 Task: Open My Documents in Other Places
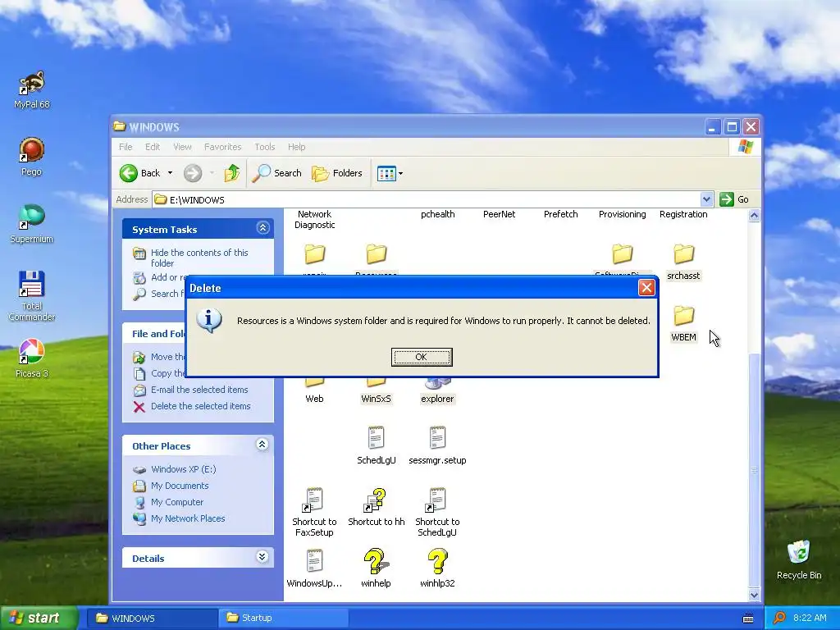click(180, 486)
